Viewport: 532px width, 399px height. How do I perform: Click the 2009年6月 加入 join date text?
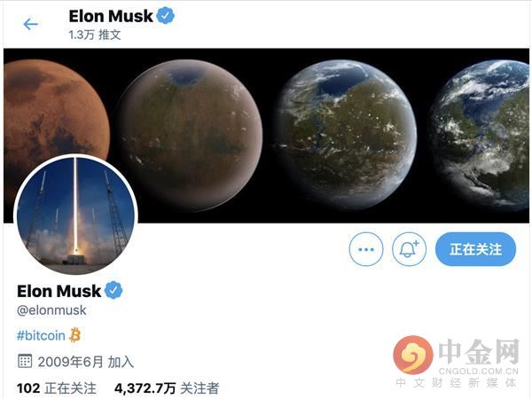(86, 362)
